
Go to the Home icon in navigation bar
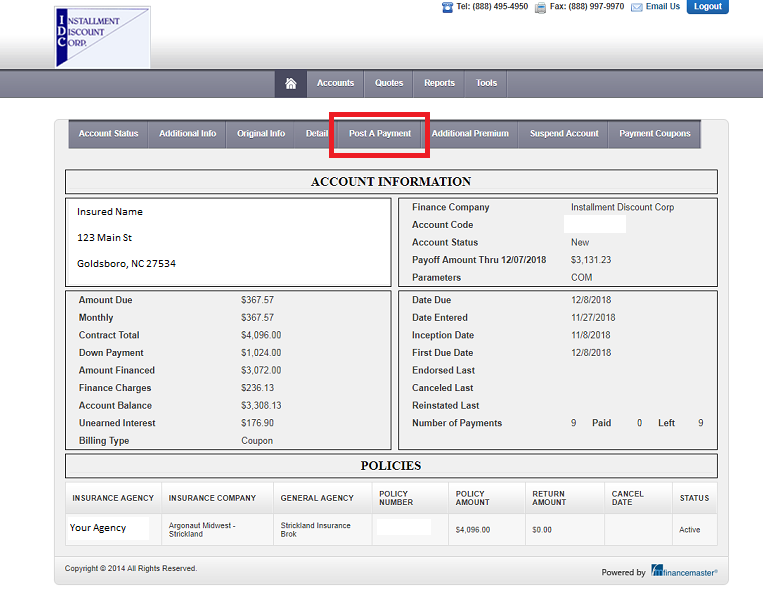(x=291, y=84)
